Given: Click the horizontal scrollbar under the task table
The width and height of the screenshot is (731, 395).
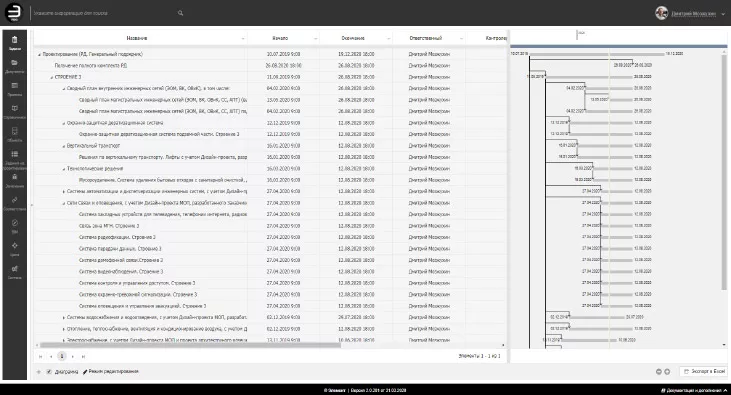Looking at the screenshot, I should click(190, 345).
